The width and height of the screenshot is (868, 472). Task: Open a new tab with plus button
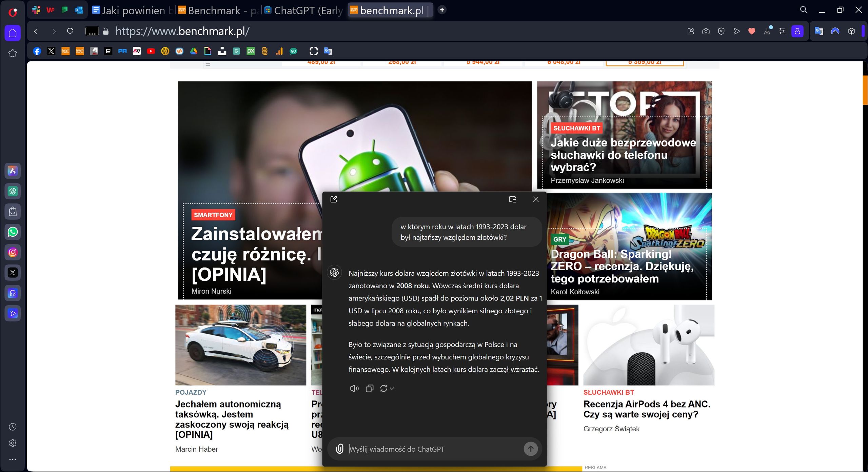click(x=442, y=10)
